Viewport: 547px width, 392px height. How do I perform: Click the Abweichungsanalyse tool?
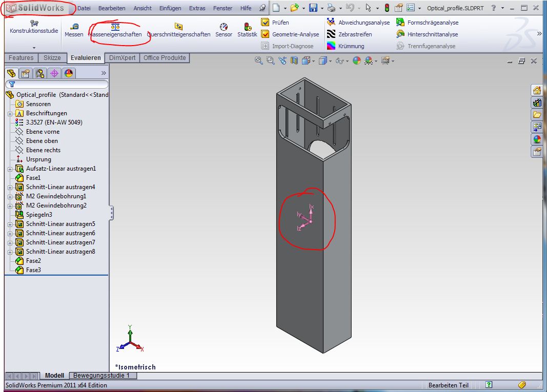358,23
